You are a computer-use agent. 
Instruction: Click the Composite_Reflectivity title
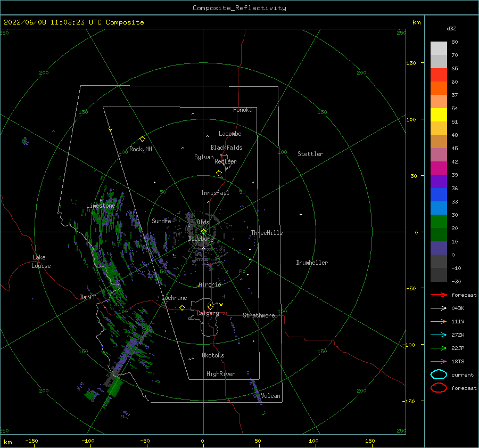tap(239, 8)
